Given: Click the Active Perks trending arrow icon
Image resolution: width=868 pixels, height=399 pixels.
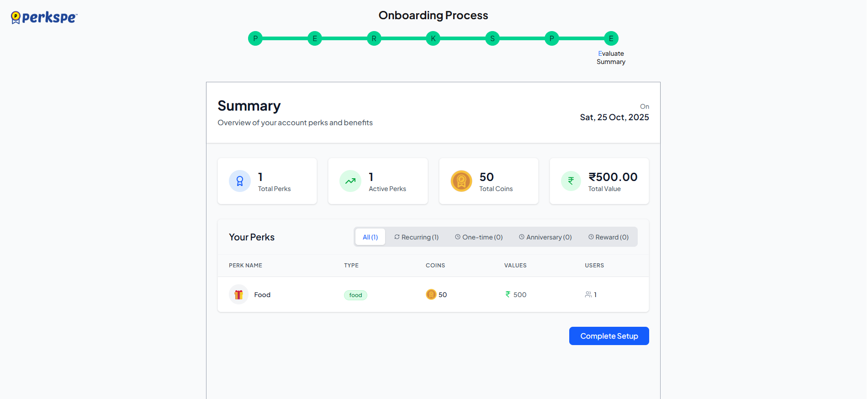Looking at the screenshot, I should pos(350,181).
